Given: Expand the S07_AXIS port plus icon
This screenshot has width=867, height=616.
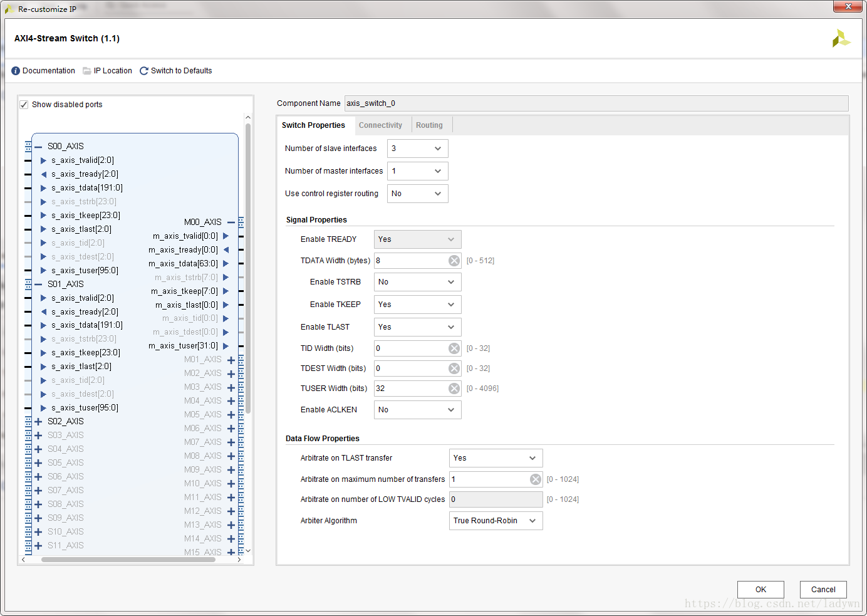Looking at the screenshot, I should pyautogui.click(x=38, y=491).
